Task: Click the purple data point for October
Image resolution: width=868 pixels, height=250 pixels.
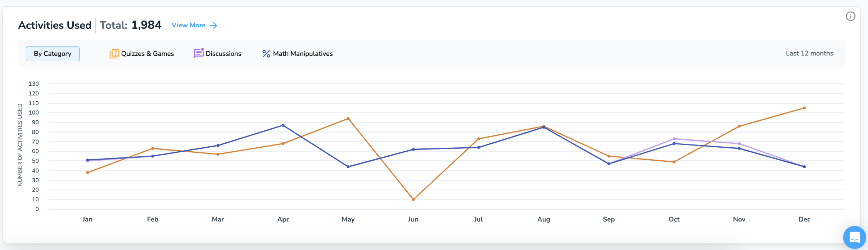Action: tap(674, 139)
